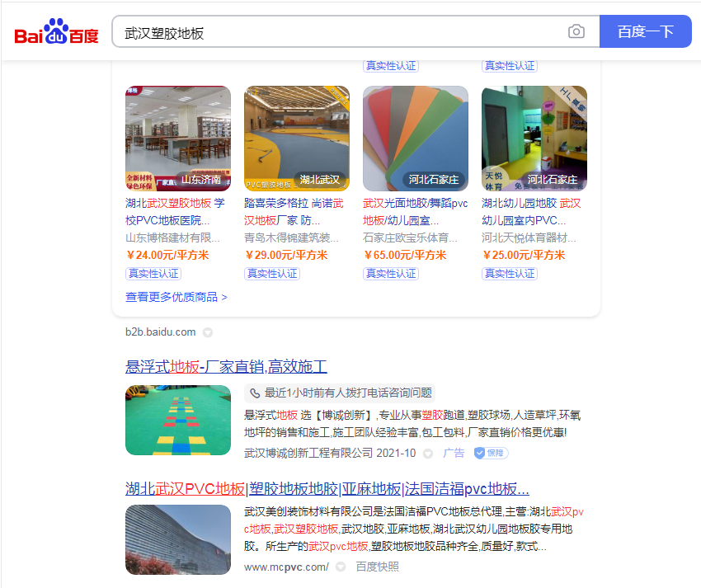701x588 pixels.
Task: Expand dropdown arrow beside 武汉博诚创新工程有限公司 2021-10
Action: 427,454
